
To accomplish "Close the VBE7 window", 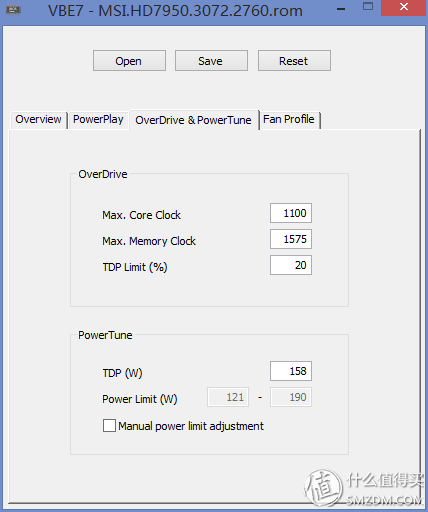I will tap(404, 7).
